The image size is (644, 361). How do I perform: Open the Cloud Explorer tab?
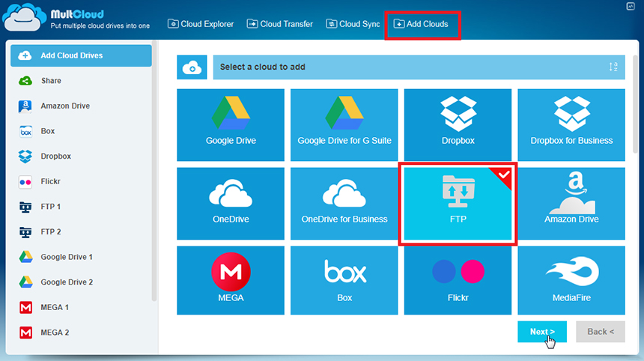click(201, 24)
